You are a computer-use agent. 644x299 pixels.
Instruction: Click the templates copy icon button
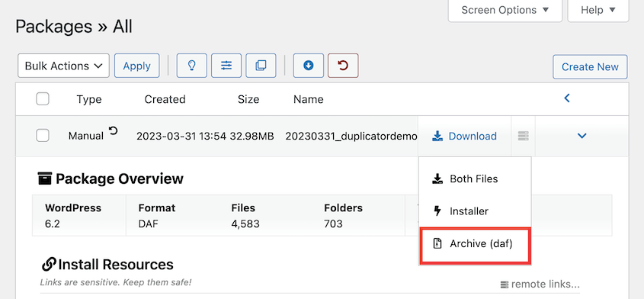point(261,66)
